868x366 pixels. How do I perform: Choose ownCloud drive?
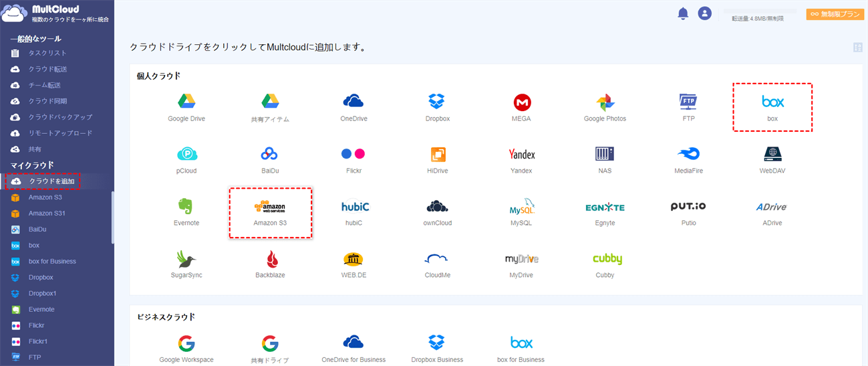(437, 212)
